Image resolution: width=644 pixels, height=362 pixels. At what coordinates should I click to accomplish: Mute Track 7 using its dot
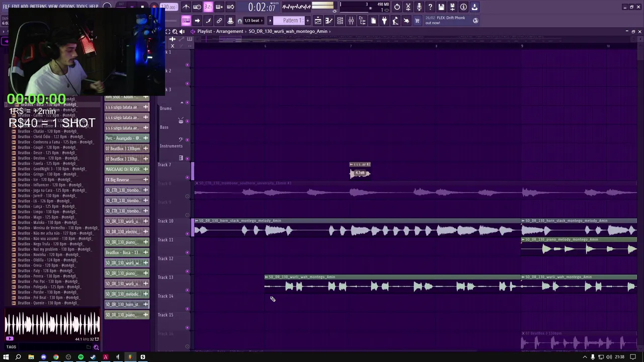click(x=188, y=177)
